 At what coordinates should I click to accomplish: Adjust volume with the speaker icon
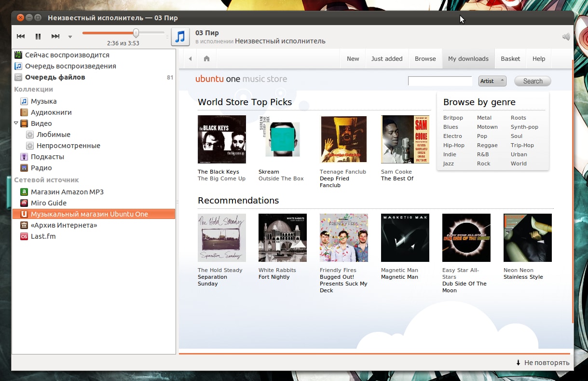pyautogui.click(x=566, y=37)
